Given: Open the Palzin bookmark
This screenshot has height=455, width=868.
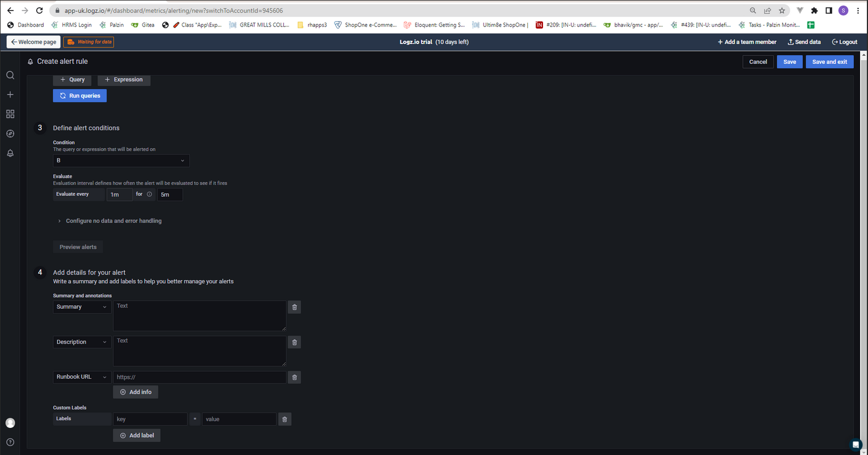Looking at the screenshot, I should 112,25.
